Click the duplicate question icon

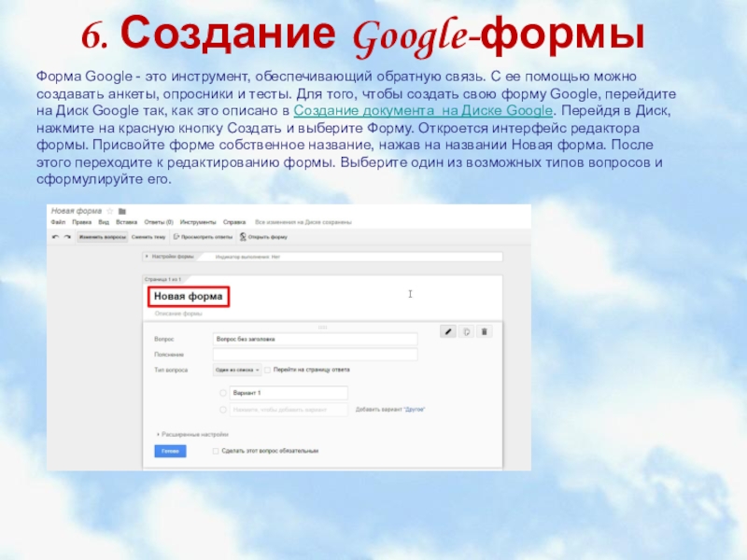(x=466, y=331)
